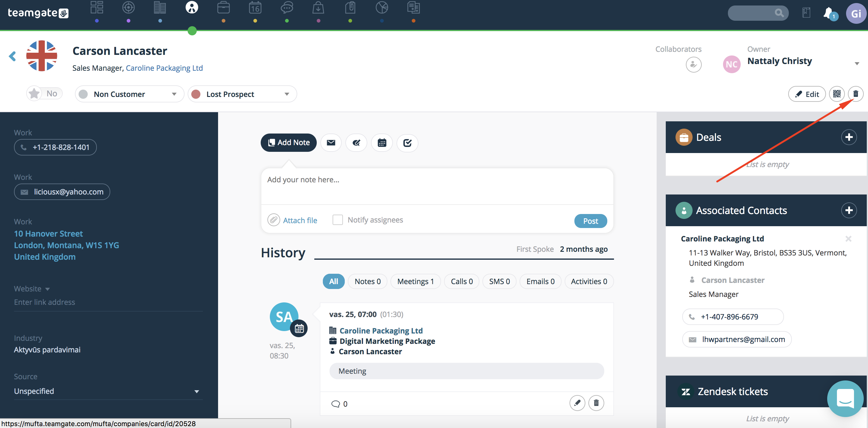Filter history by Meetings 1

tap(415, 281)
